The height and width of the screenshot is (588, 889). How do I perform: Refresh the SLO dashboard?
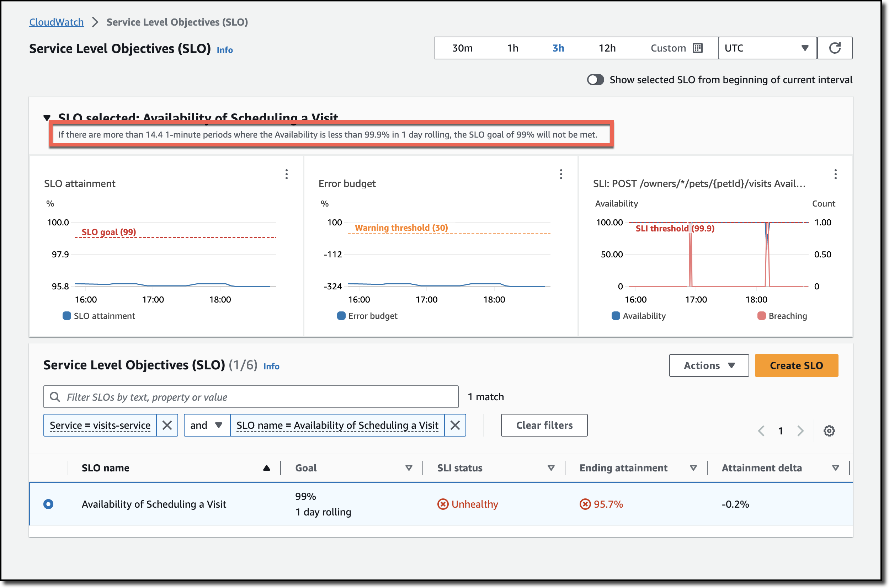tap(835, 48)
